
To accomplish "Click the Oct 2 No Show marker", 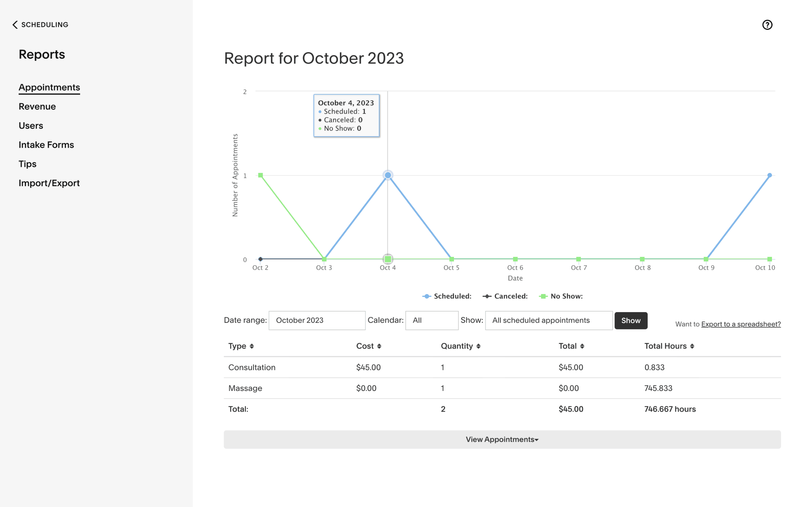I will coord(261,175).
